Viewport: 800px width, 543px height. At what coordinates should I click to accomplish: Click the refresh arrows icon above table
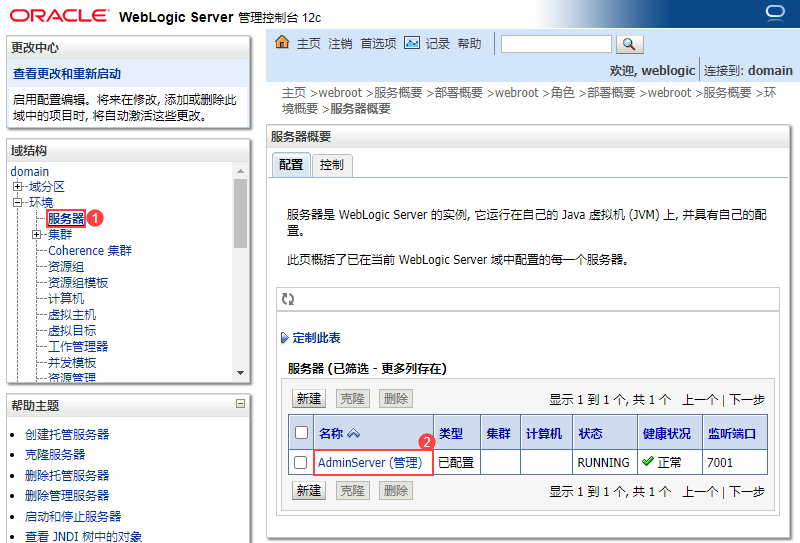click(x=288, y=299)
